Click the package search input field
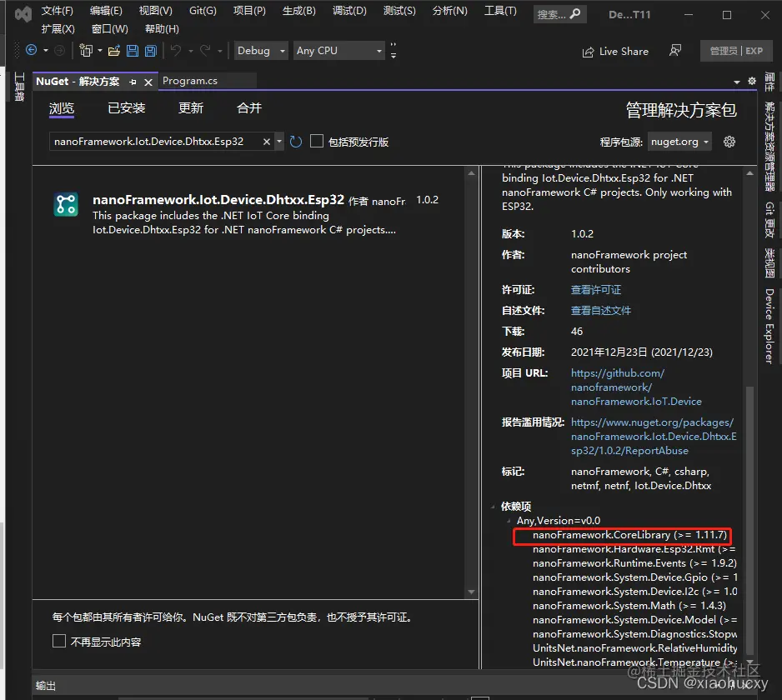The width and height of the screenshot is (782, 700). click(x=157, y=142)
